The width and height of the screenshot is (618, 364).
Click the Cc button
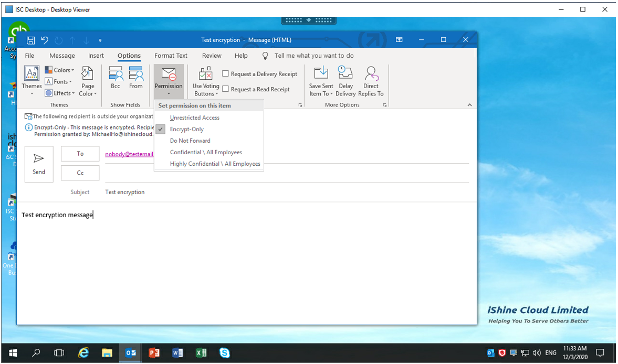(x=80, y=173)
